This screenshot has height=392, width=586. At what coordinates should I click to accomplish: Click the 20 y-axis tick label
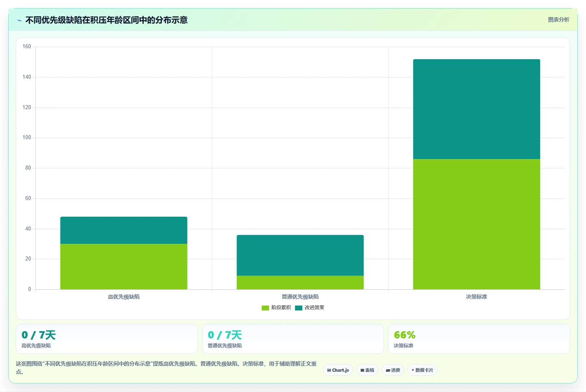28,259
